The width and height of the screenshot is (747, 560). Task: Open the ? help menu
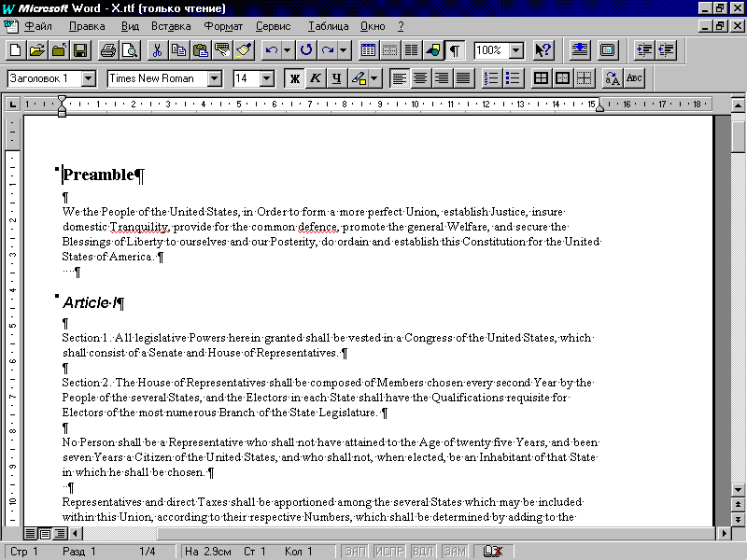401,26
